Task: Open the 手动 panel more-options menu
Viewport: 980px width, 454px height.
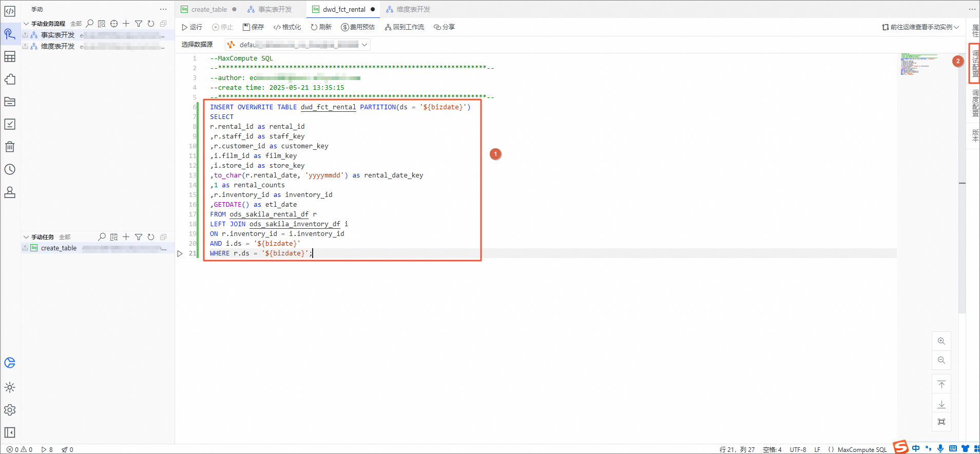Action: (x=163, y=9)
